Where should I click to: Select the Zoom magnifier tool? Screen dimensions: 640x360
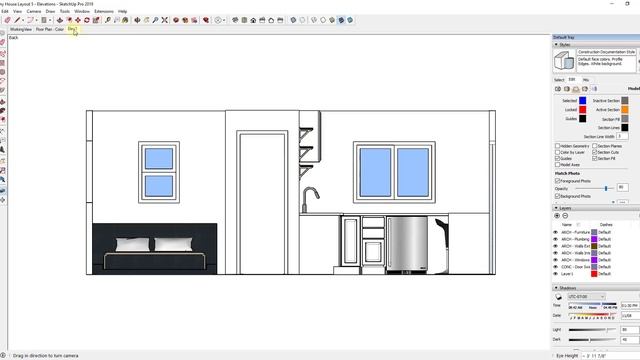tap(155, 20)
